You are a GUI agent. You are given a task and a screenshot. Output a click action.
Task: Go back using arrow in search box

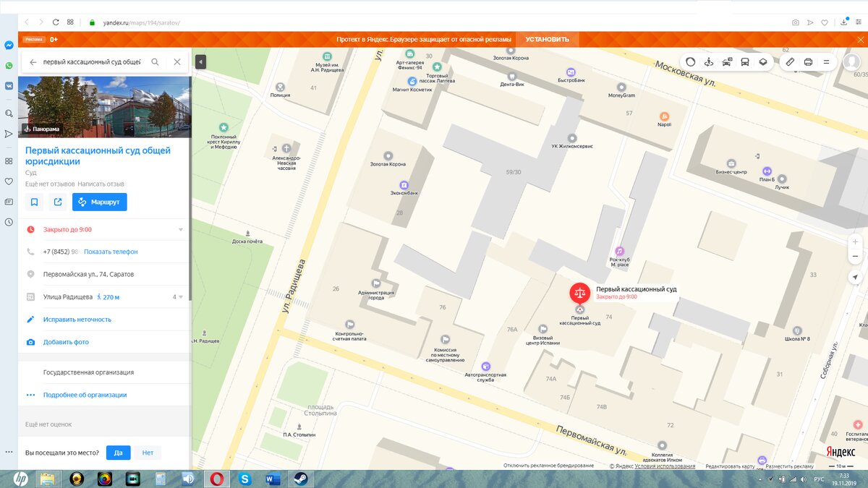coord(33,62)
